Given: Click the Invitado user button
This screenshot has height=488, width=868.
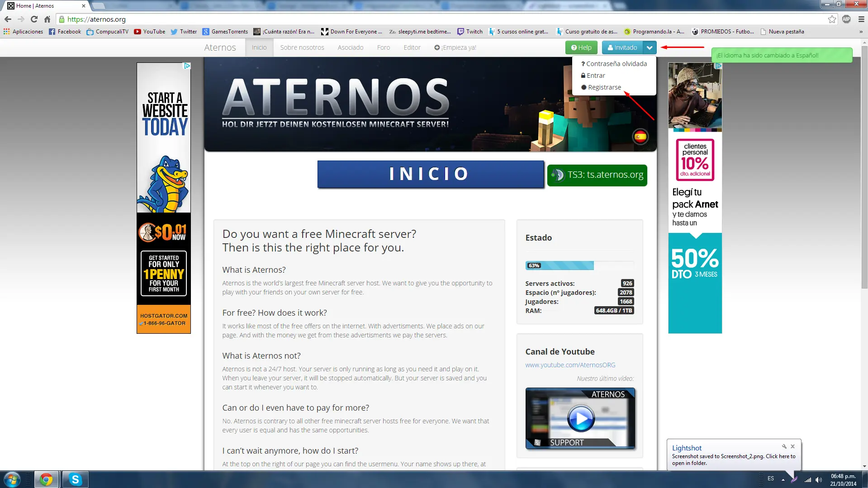Looking at the screenshot, I should [x=622, y=47].
